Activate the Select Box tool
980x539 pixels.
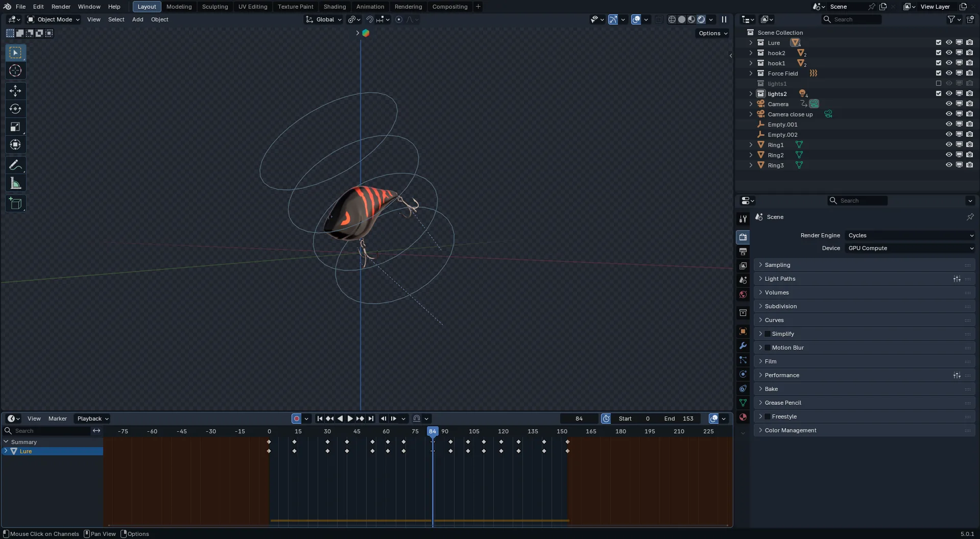15,53
